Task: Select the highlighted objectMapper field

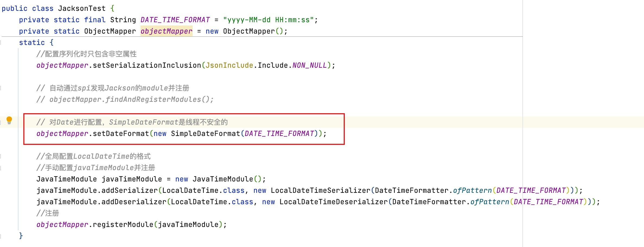Action: [166, 31]
